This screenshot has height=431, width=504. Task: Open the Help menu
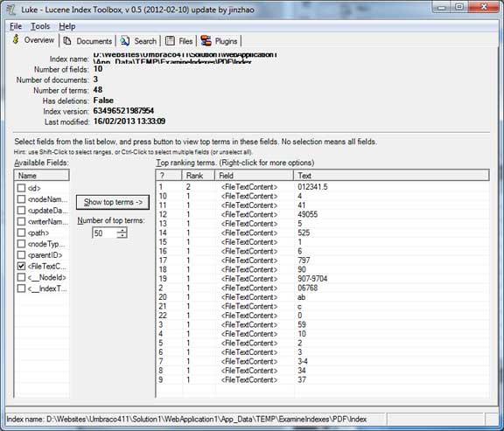[67, 26]
